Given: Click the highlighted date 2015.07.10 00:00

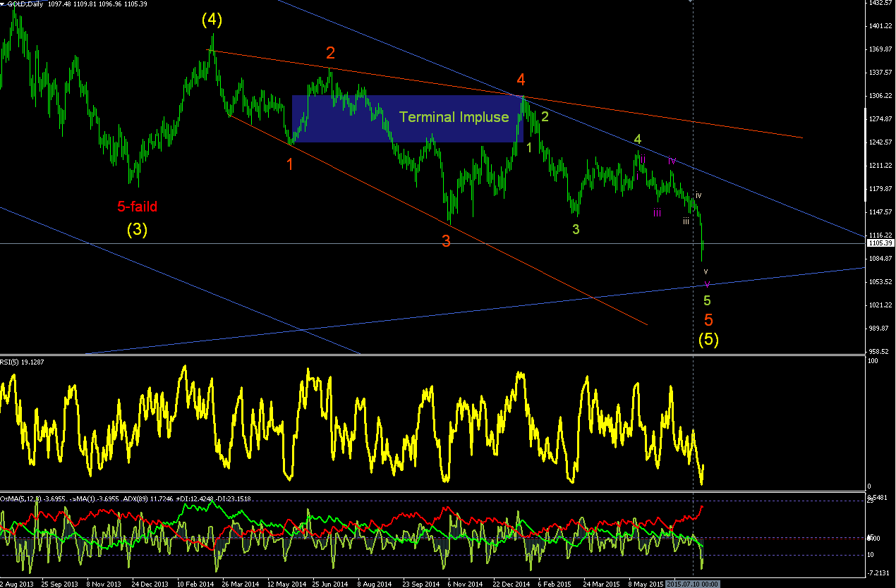Looking at the screenshot, I should pos(693,584).
